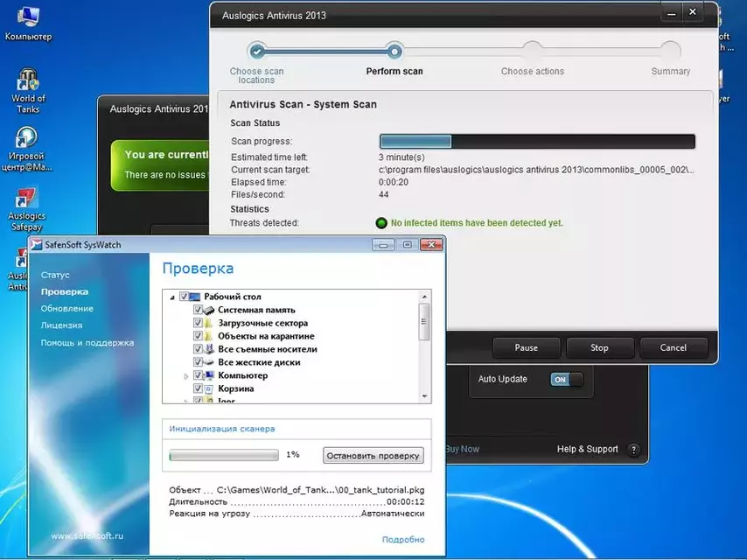Click green threat status indicator dot
This screenshot has height=560, width=747.
point(381,223)
